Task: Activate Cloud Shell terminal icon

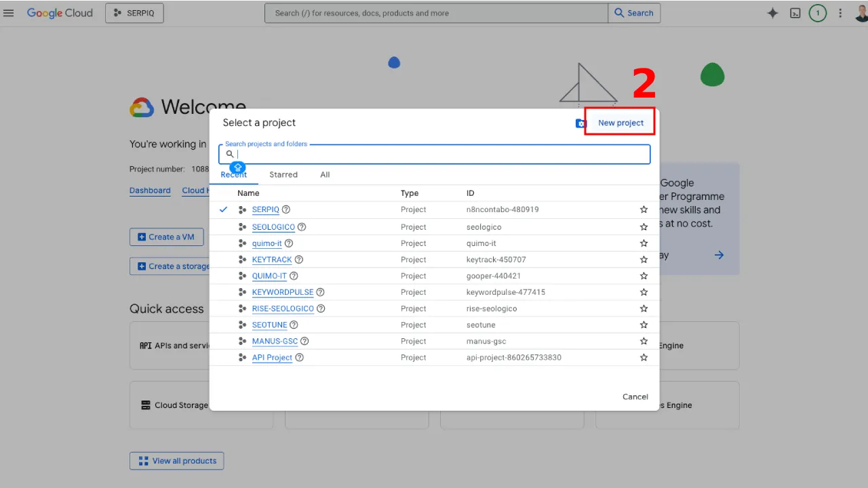Action: pos(795,13)
